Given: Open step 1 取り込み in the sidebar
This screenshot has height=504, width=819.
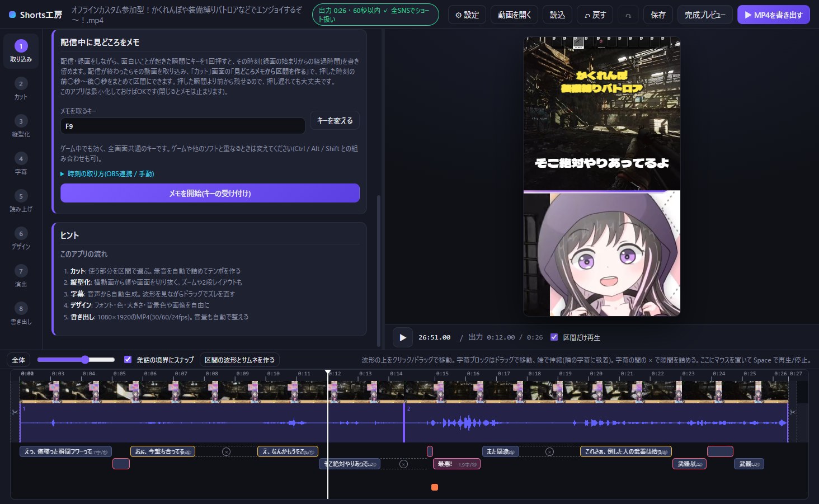Looking at the screenshot, I should click(x=21, y=51).
